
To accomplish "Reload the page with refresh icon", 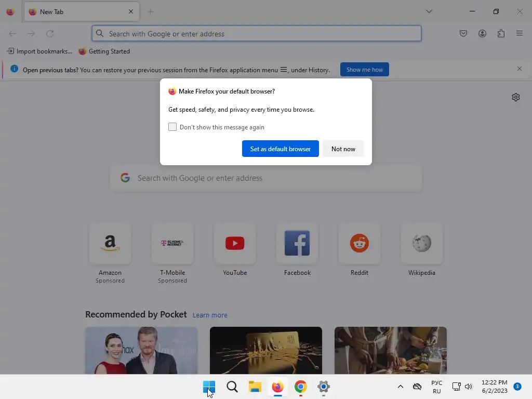I will pyautogui.click(x=50, y=34).
